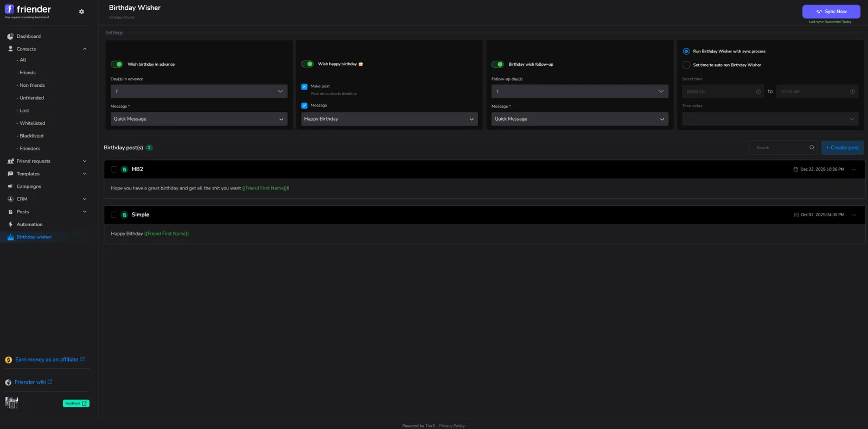The height and width of the screenshot is (429, 868).
Task: Click the search magnifier icon
Action: click(812, 148)
